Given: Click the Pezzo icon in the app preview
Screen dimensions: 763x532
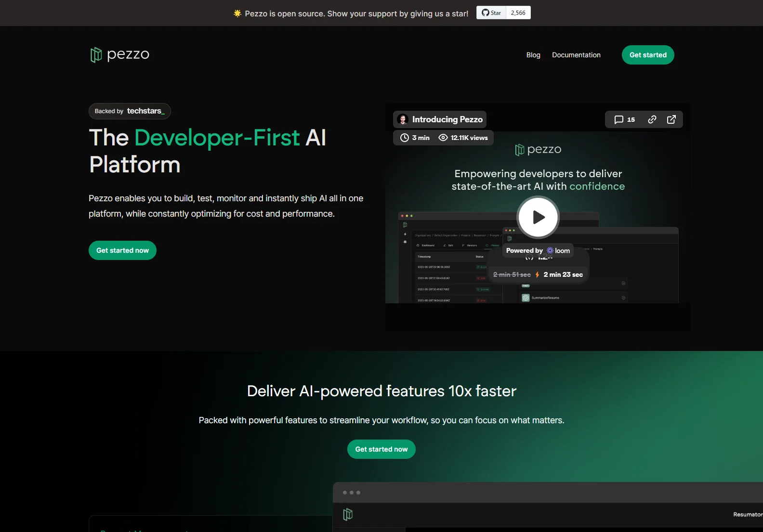Looking at the screenshot, I should (348, 514).
